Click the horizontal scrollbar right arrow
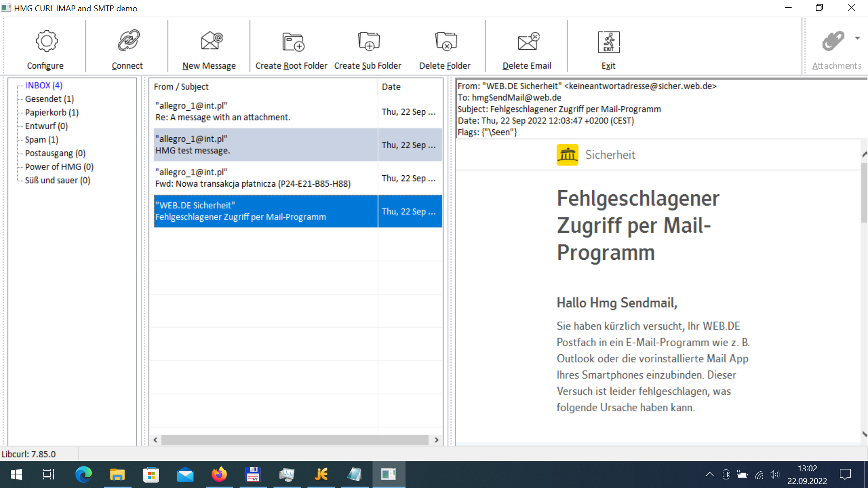 [436, 439]
